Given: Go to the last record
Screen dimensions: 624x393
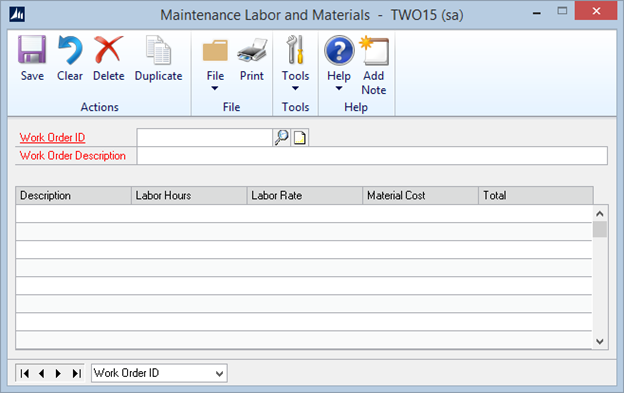Looking at the screenshot, I should (x=76, y=374).
